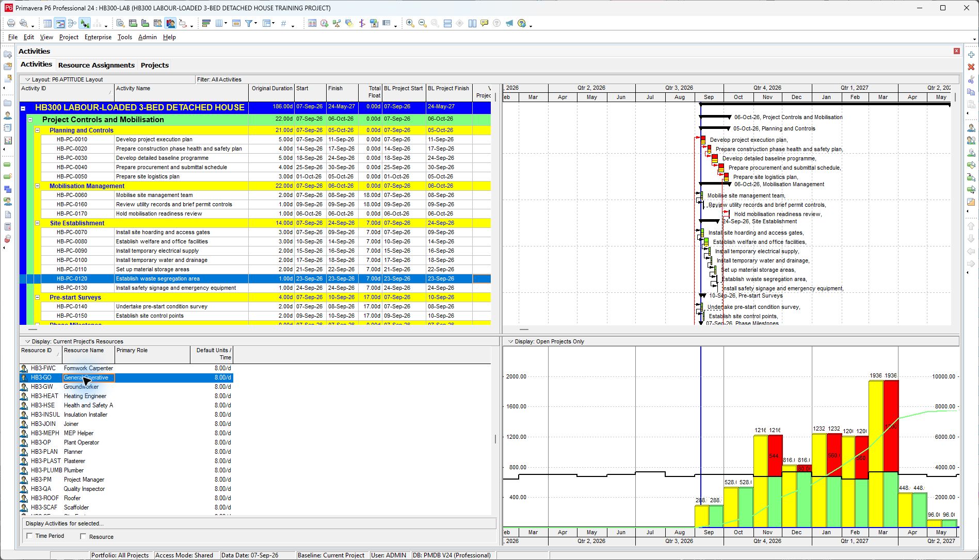Open the Tools menu
The height and width of the screenshot is (560, 979).
[x=124, y=37]
